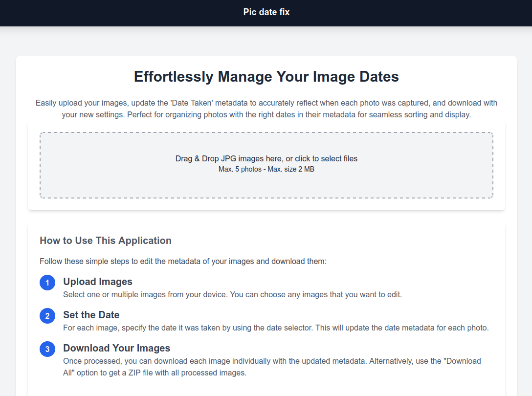Click the drag & drop JPG upload area
Screen dimensions: 532x396
(x=266, y=165)
